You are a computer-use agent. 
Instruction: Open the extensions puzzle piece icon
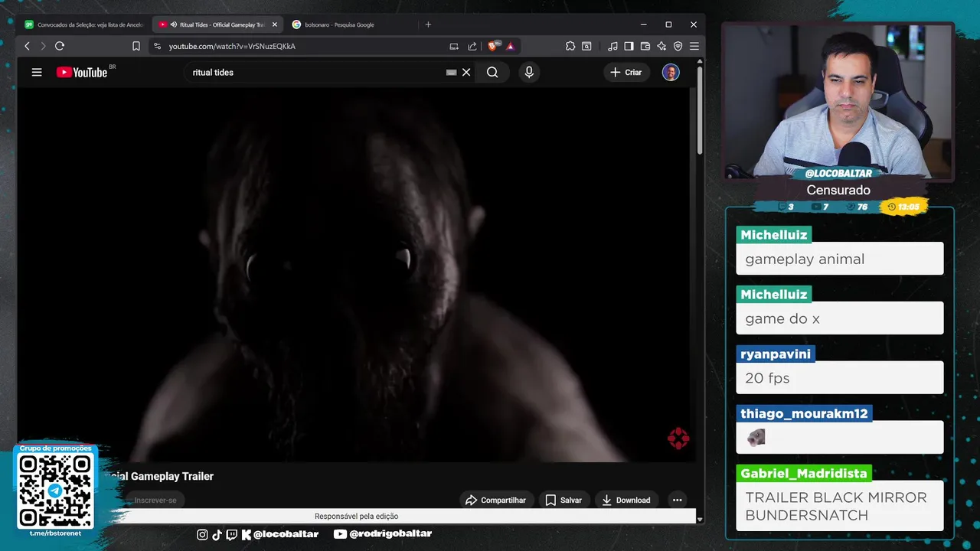[x=570, y=46]
